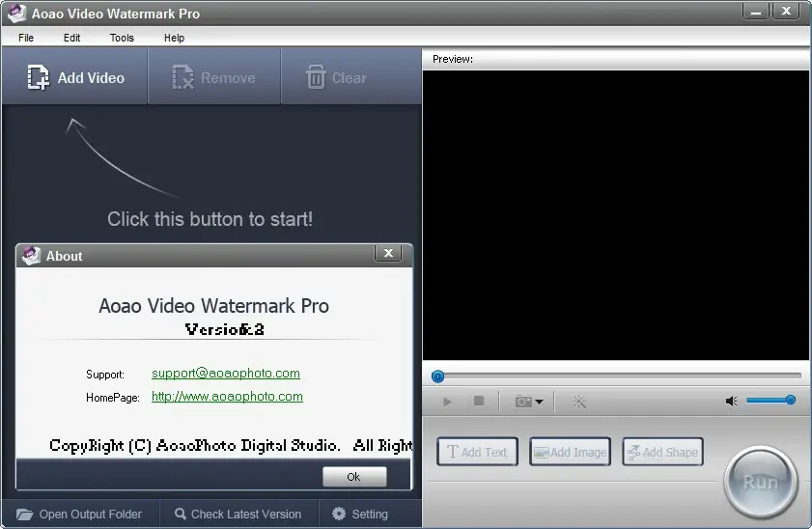The image size is (812, 529).
Task: Click the Remove video button
Action: [214, 77]
